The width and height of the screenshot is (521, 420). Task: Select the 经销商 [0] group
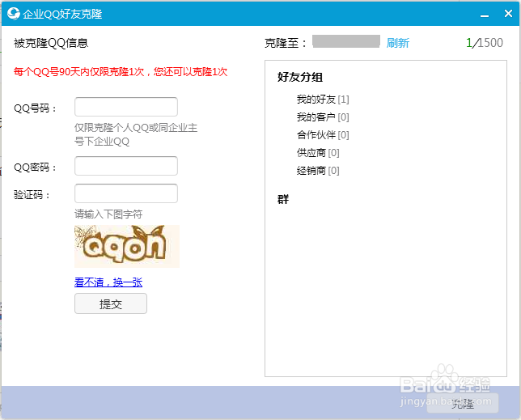pyautogui.click(x=318, y=171)
